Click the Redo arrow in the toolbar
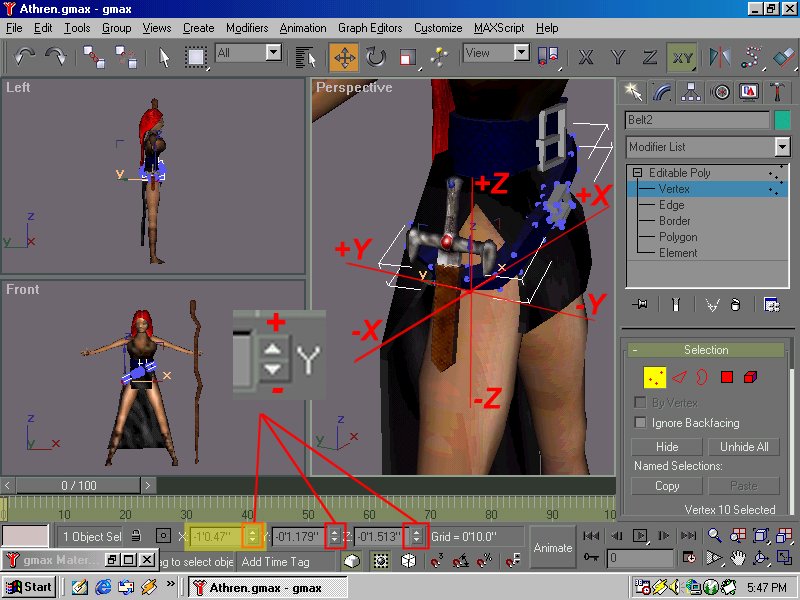The height and width of the screenshot is (600, 800). pos(56,56)
